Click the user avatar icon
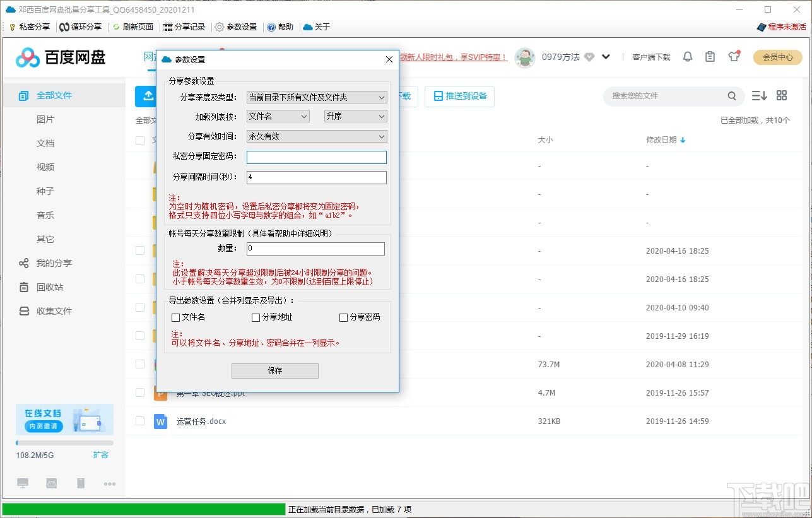 coord(525,57)
